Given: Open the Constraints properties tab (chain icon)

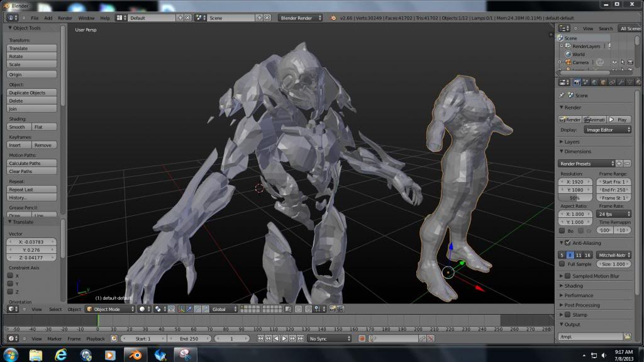Looking at the screenshot, I should 612,82.
